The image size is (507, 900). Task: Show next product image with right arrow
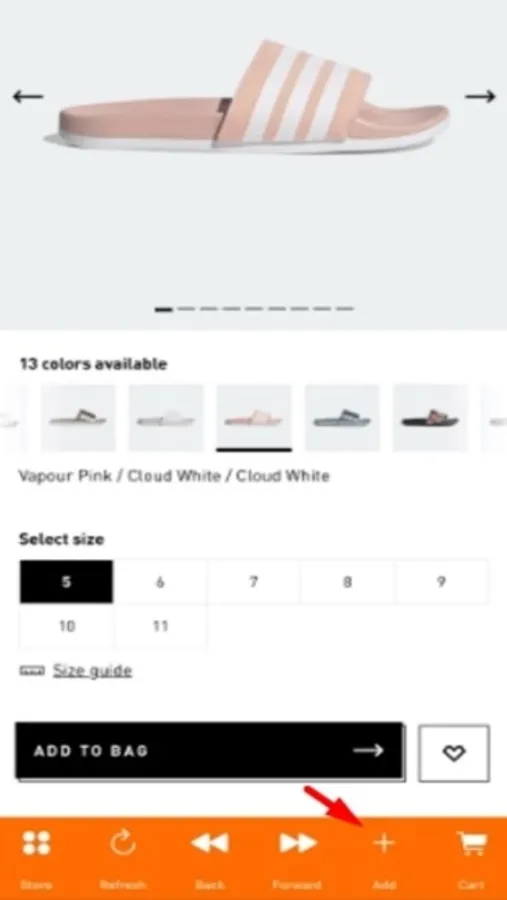click(x=480, y=96)
